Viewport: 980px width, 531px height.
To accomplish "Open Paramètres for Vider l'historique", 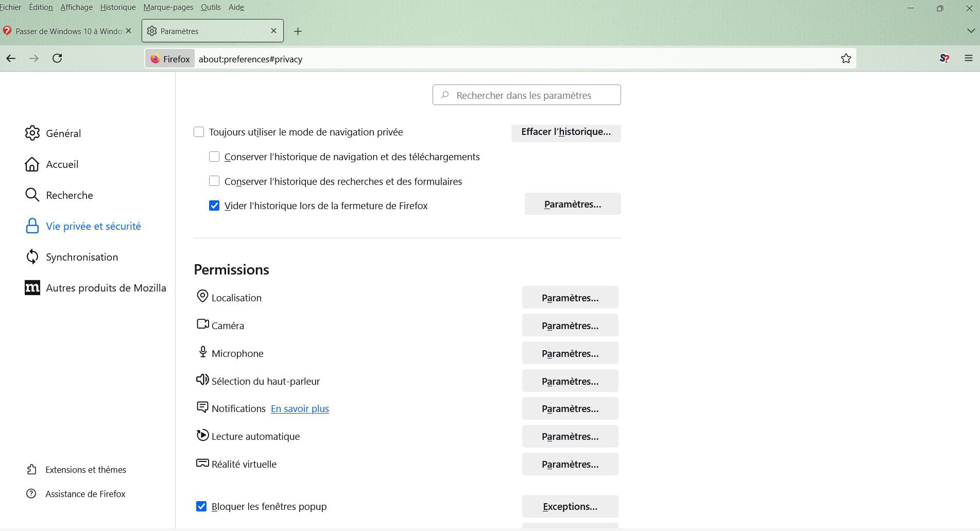I will point(573,204).
